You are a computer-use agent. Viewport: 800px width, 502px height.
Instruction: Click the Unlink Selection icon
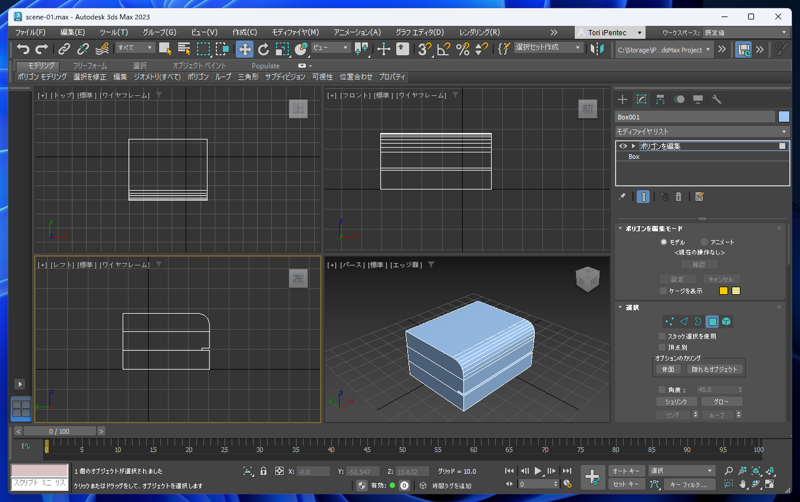pos(83,49)
